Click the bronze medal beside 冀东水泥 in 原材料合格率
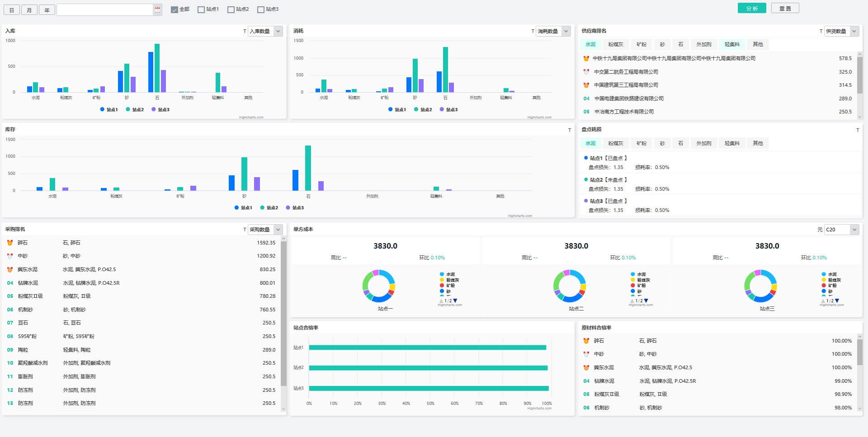Screen dimensions: 868x437 click(x=586, y=367)
